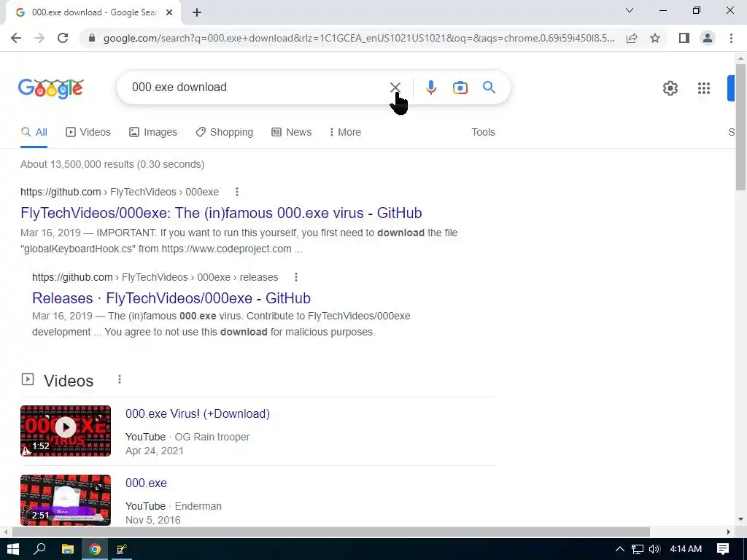This screenshot has height=560, width=747.
Task: Bookmark this page with the star icon
Action: point(655,38)
